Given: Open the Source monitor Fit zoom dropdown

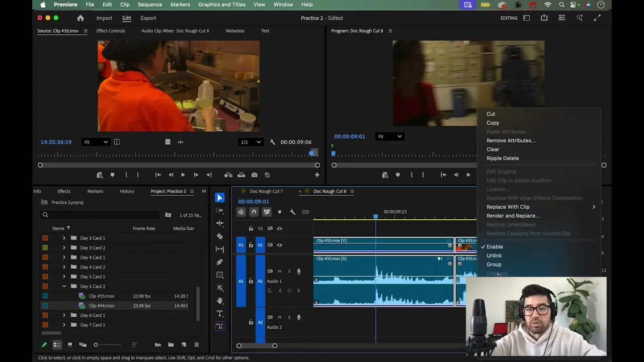Looking at the screenshot, I should pyautogui.click(x=96, y=142).
